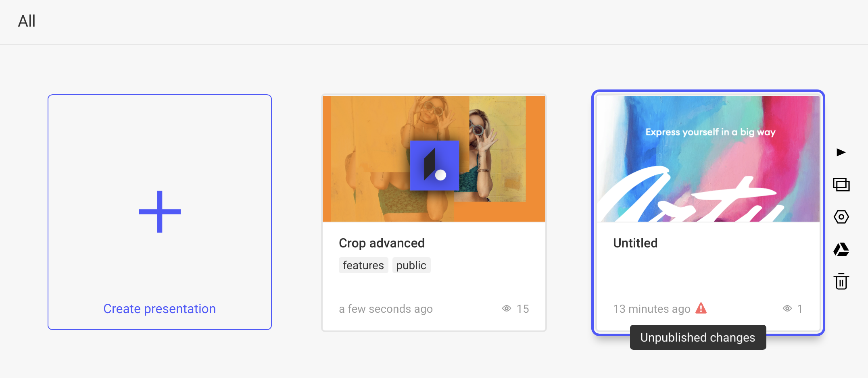This screenshot has height=378, width=868.
Task: Click the views eye icon on Untitled
Action: click(787, 309)
